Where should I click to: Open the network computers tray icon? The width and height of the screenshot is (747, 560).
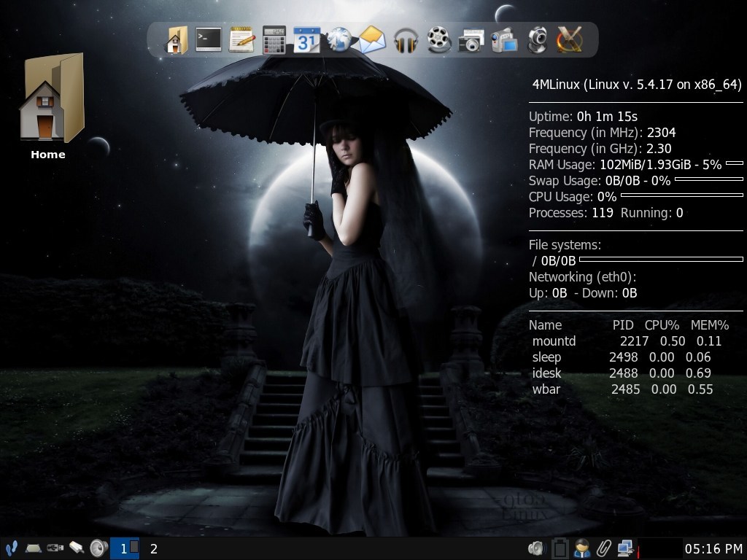click(625, 548)
